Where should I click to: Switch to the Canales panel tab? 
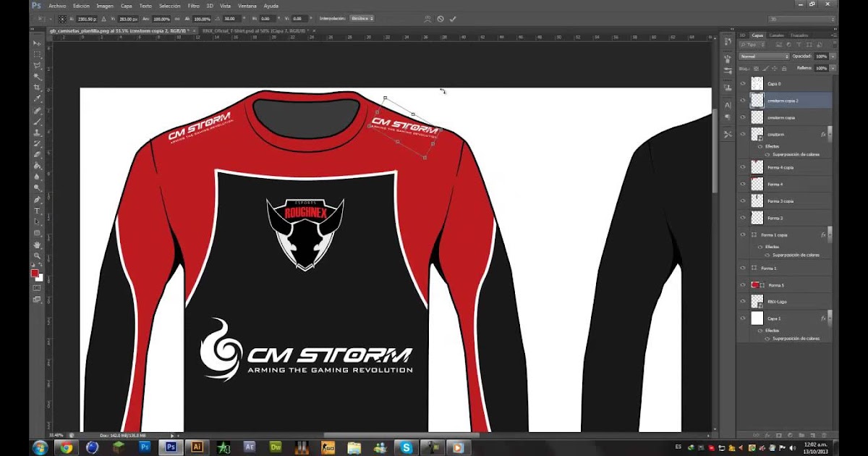[776, 35]
